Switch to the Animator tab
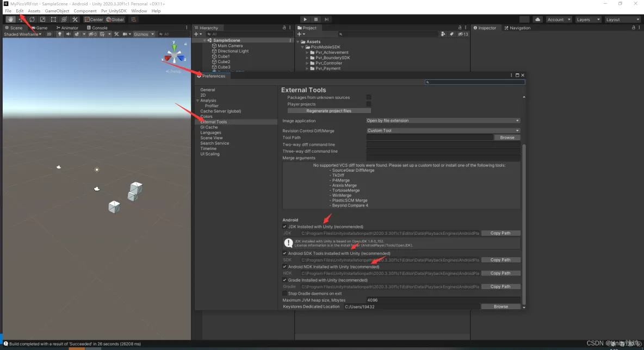 pyautogui.click(x=67, y=28)
